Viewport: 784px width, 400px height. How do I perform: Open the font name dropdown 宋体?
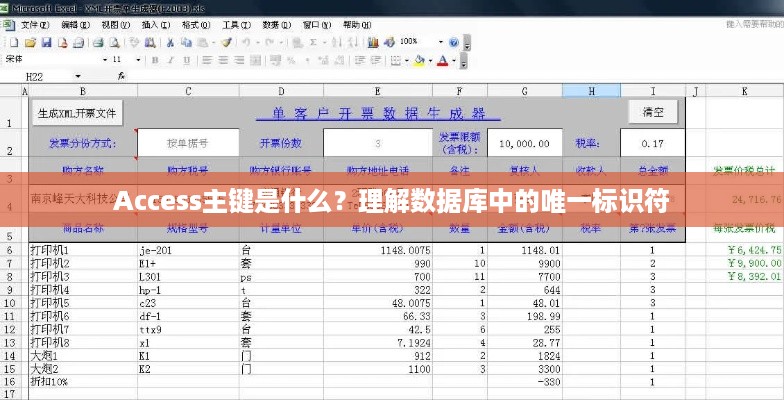click(x=105, y=60)
